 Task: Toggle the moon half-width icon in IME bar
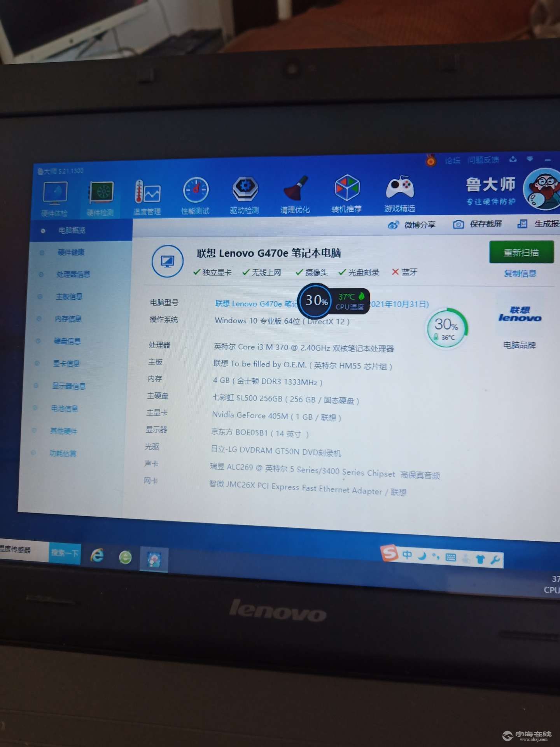pyautogui.click(x=422, y=556)
